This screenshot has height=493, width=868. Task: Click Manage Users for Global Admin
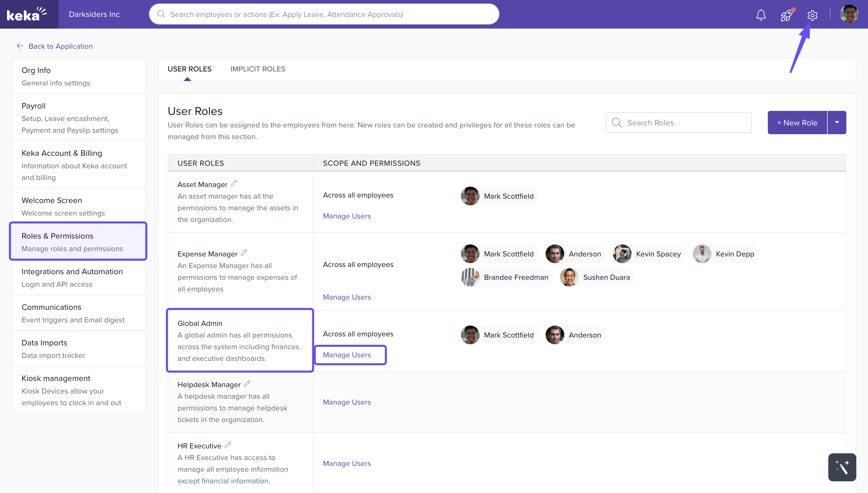[347, 355]
